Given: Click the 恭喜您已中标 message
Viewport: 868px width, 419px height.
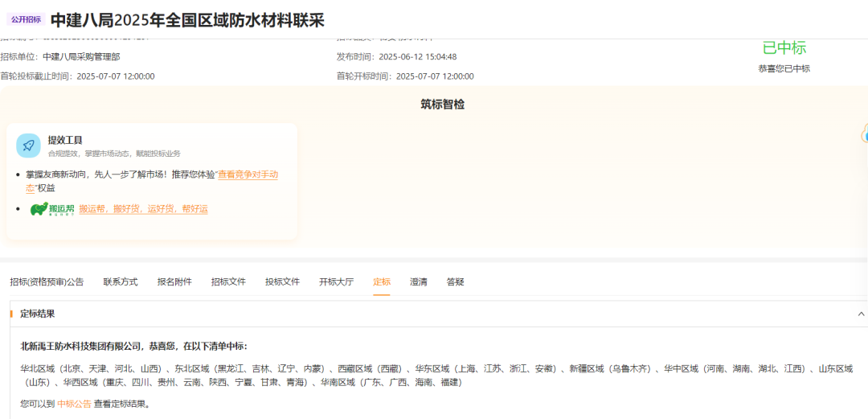Looking at the screenshot, I should (x=784, y=68).
